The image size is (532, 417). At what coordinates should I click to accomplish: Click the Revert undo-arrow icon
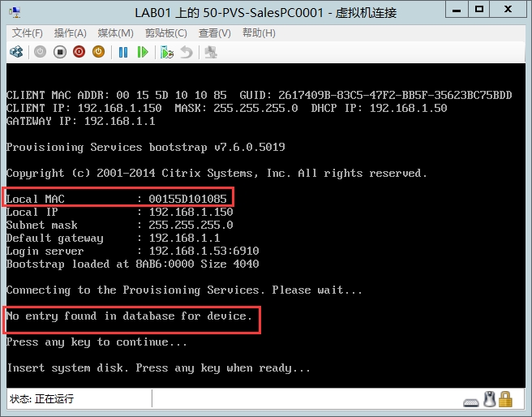pyautogui.click(x=187, y=52)
